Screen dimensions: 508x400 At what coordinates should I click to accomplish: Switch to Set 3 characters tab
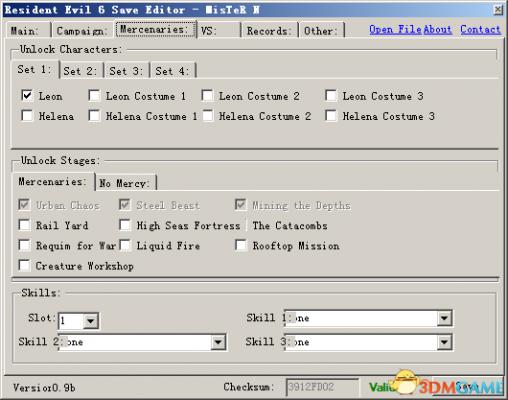(127, 71)
